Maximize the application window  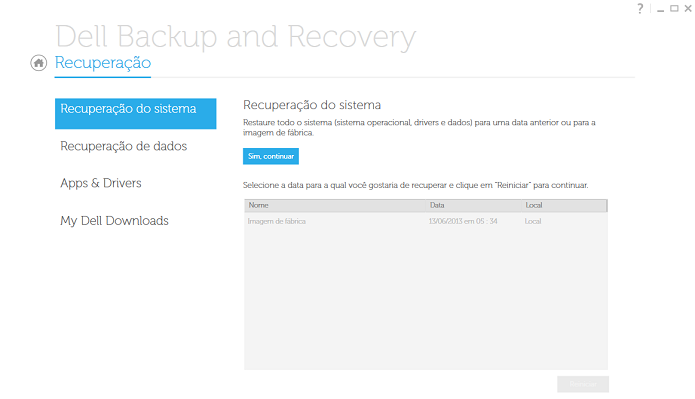(x=674, y=8)
